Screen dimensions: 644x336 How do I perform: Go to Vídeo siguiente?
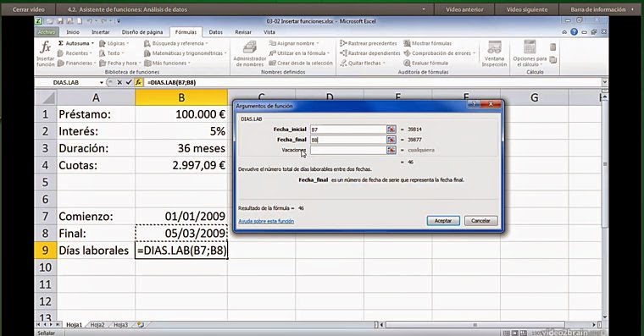click(527, 9)
